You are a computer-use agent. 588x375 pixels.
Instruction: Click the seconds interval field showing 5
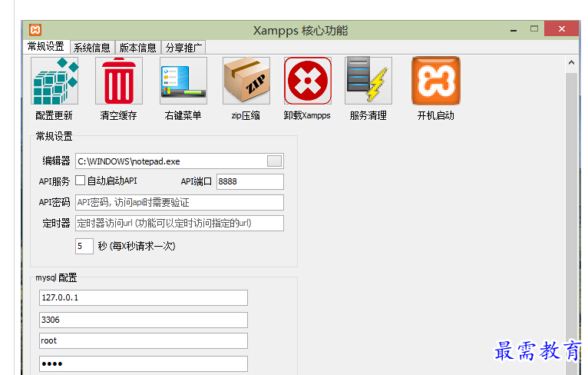[x=84, y=246]
